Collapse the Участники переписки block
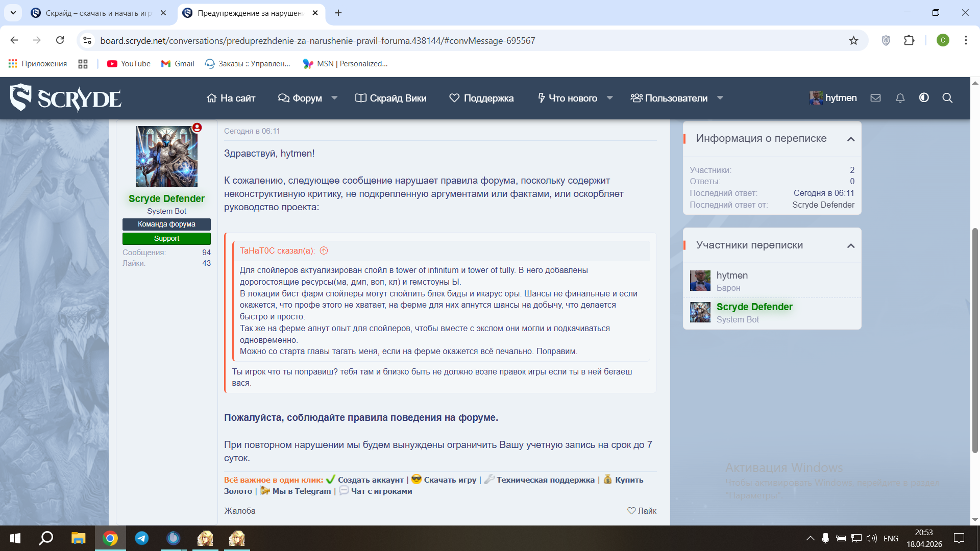 850,245
